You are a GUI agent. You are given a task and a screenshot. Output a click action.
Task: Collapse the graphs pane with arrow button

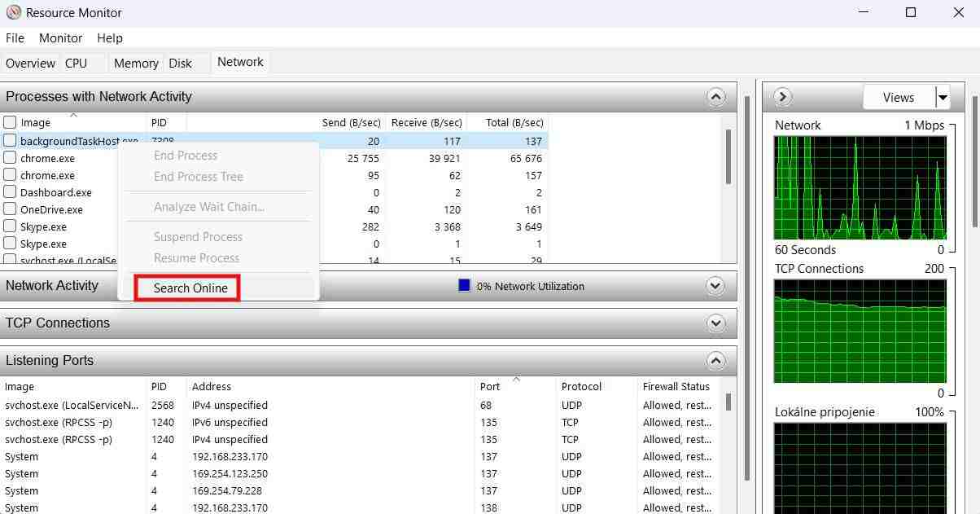[x=783, y=97]
